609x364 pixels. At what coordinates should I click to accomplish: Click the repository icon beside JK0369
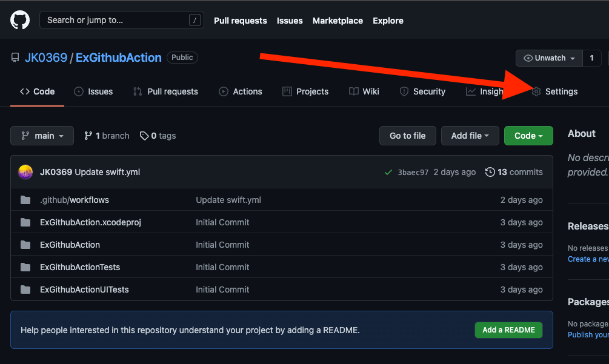click(15, 58)
